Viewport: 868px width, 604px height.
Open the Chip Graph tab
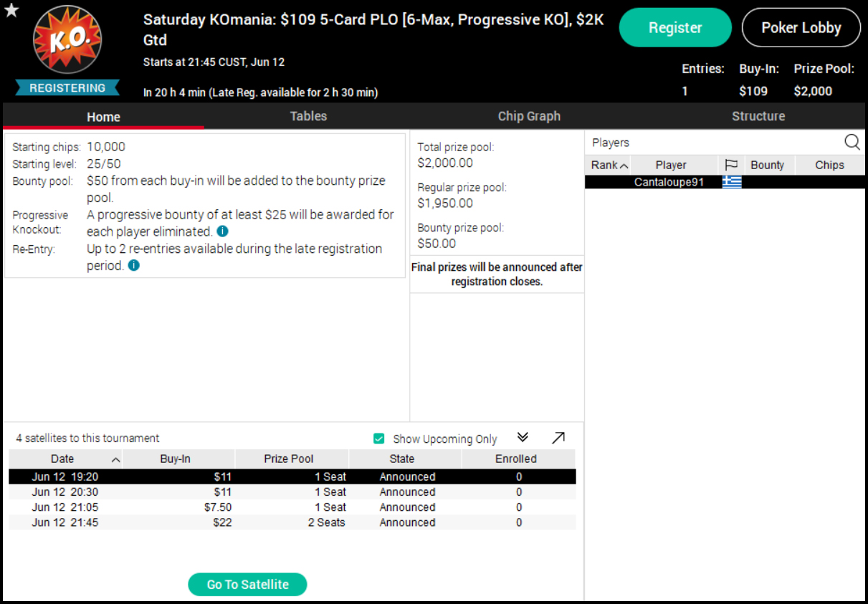pyautogui.click(x=529, y=116)
